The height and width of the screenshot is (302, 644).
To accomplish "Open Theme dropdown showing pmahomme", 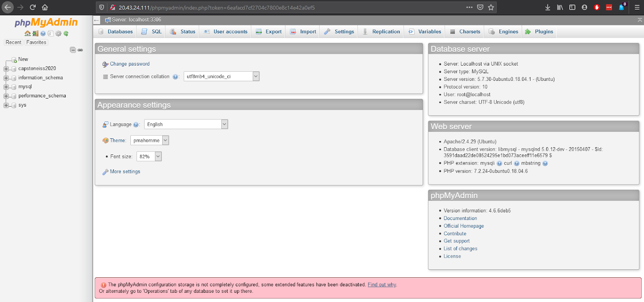I will pyautogui.click(x=150, y=140).
